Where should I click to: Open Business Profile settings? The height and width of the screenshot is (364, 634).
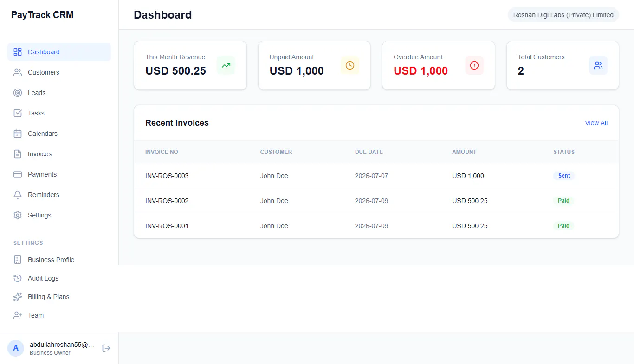coord(59,260)
